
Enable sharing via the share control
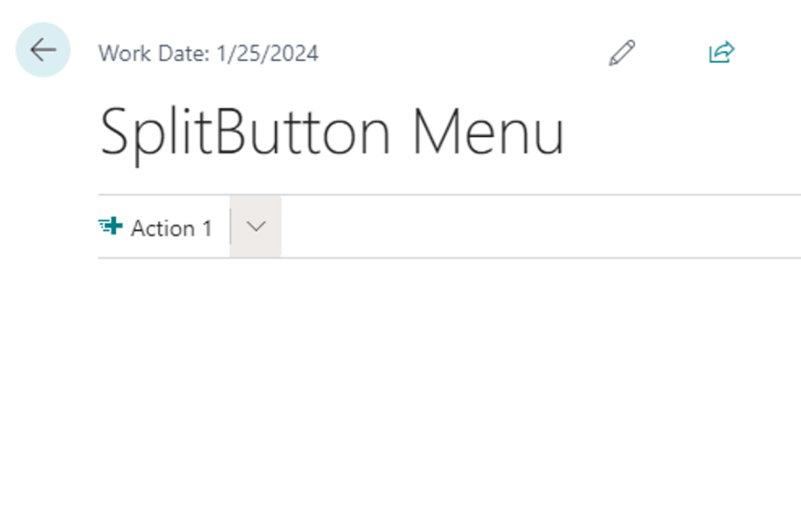[x=720, y=52]
